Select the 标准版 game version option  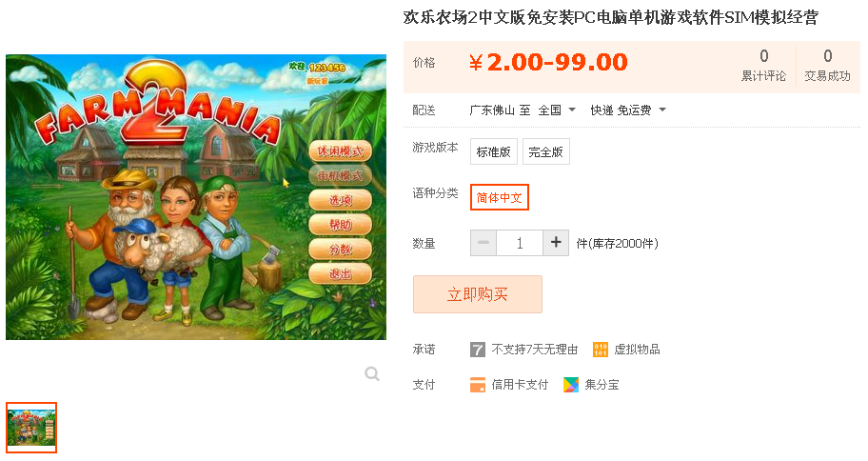(494, 151)
